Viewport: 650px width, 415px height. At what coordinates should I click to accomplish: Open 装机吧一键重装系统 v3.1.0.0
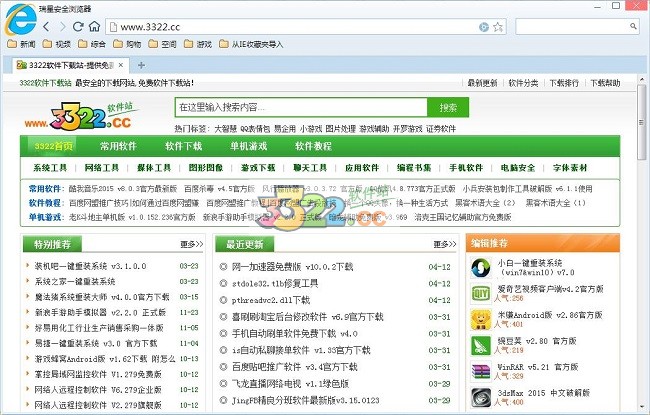[90, 266]
